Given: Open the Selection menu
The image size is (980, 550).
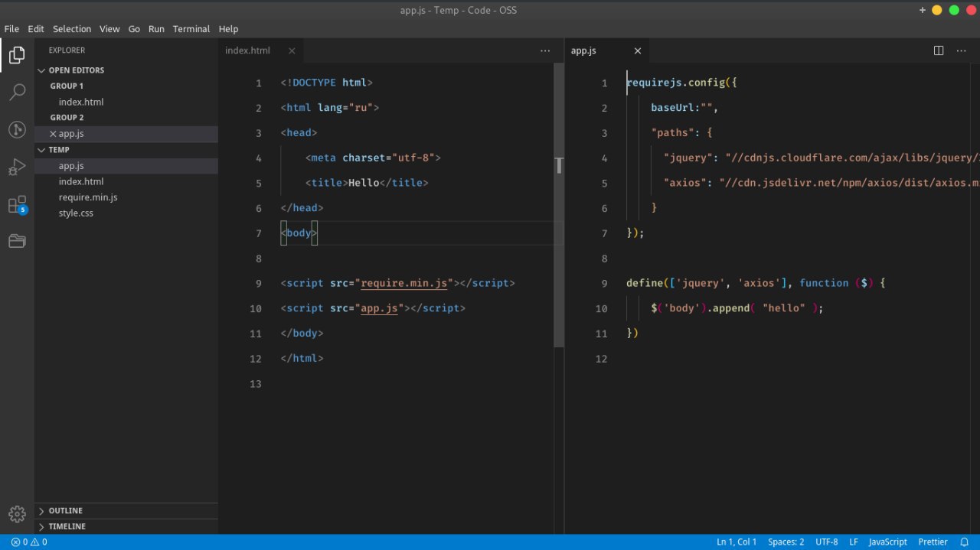Looking at the screenshot, I should 72,29.
